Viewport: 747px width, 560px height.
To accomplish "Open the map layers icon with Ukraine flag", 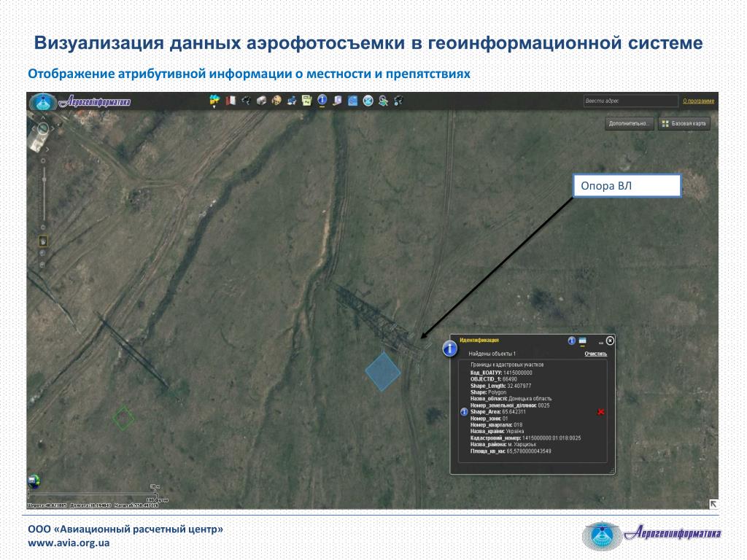I will 215,99.
